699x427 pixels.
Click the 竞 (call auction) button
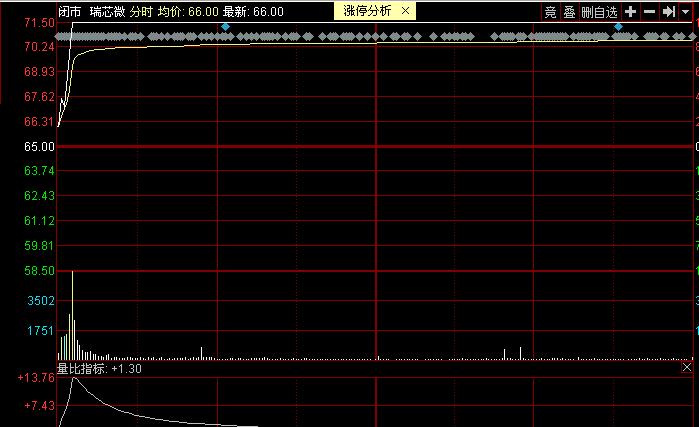tap(550, 12)
